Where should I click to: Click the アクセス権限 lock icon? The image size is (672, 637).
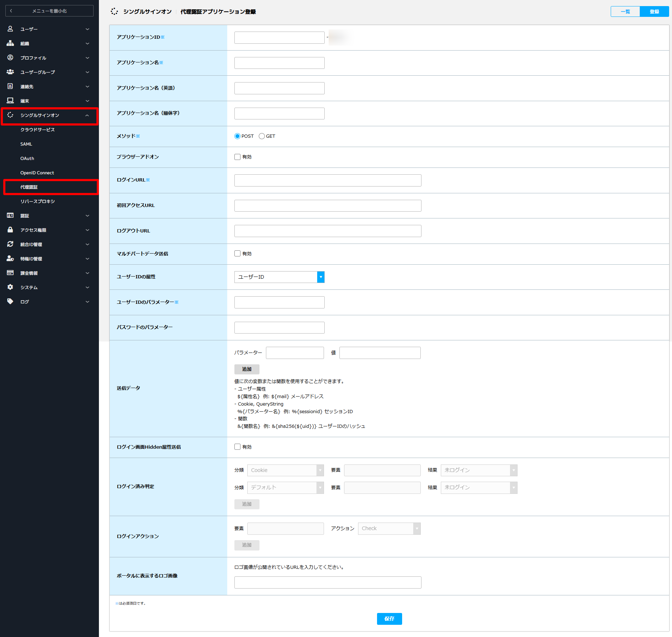point(10,230)
